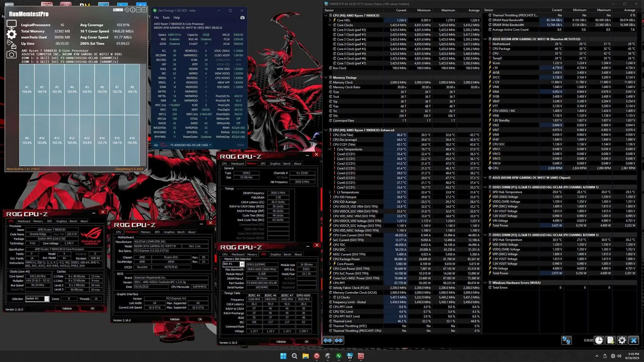Expand Core Clocks tree in HWiNFO

330,25
